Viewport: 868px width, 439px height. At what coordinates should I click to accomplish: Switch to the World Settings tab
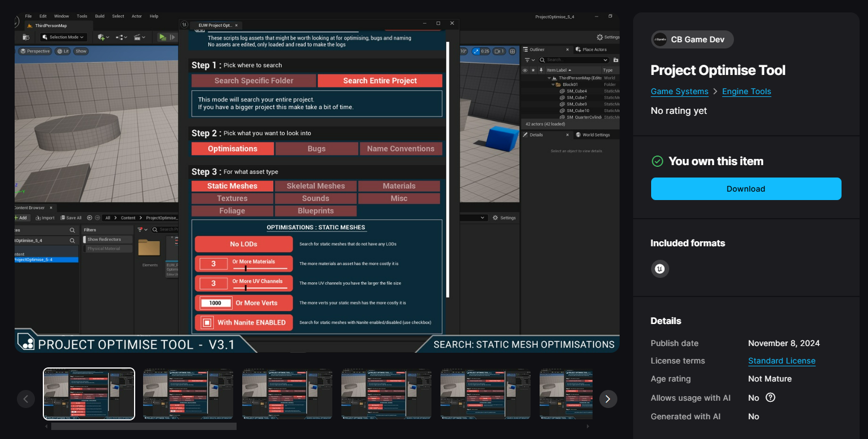coord(593,135)
